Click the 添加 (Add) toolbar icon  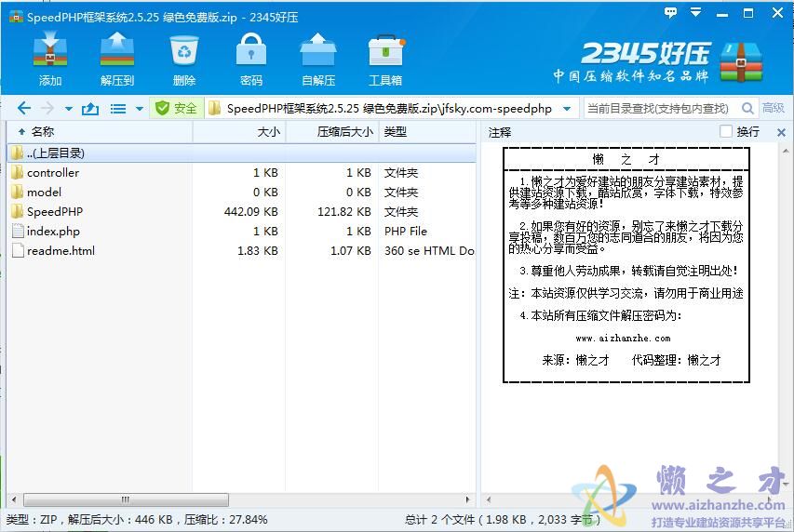coord(49,59)
